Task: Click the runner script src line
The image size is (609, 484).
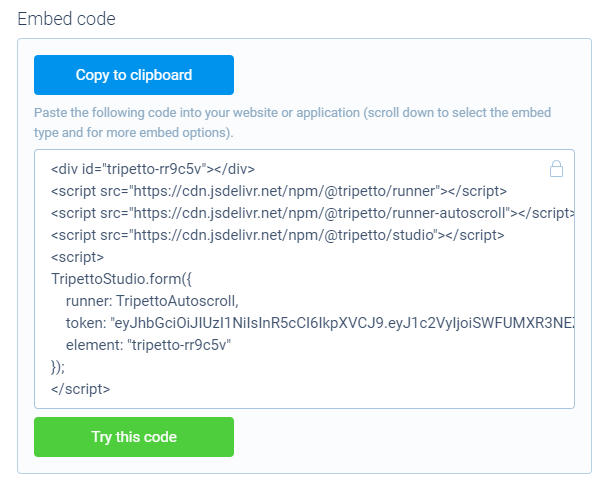Action: 279,191
